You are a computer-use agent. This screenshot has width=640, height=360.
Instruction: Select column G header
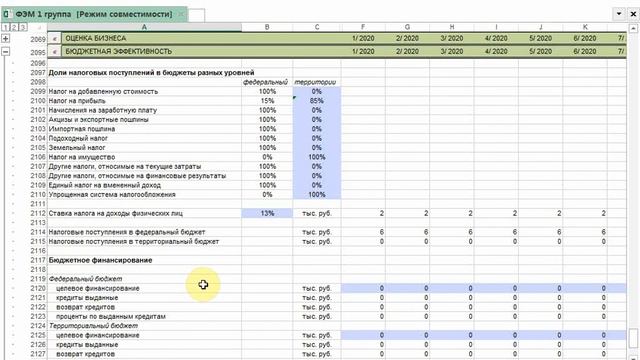click(407, 27)
